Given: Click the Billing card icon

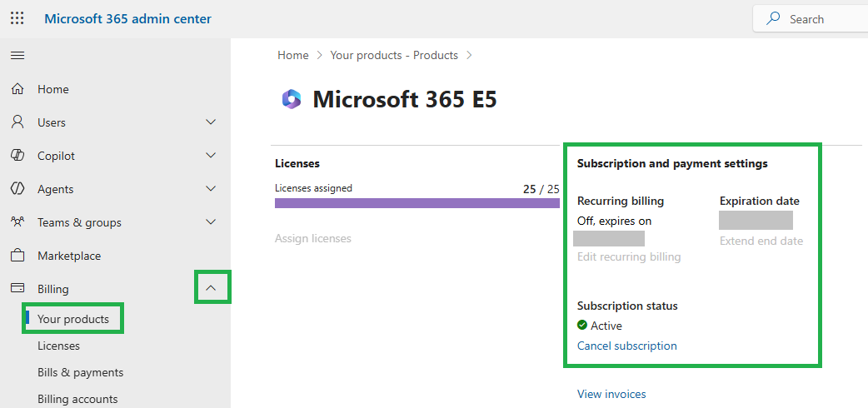Looking at the screenshot, I should point(17,288).
